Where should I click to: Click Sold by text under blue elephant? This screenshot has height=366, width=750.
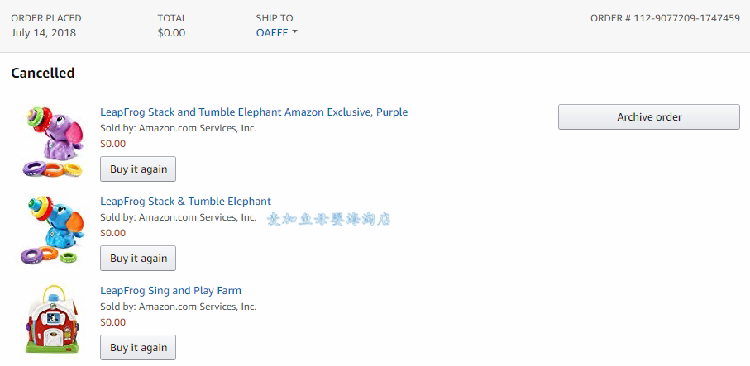tap(178, 217)
